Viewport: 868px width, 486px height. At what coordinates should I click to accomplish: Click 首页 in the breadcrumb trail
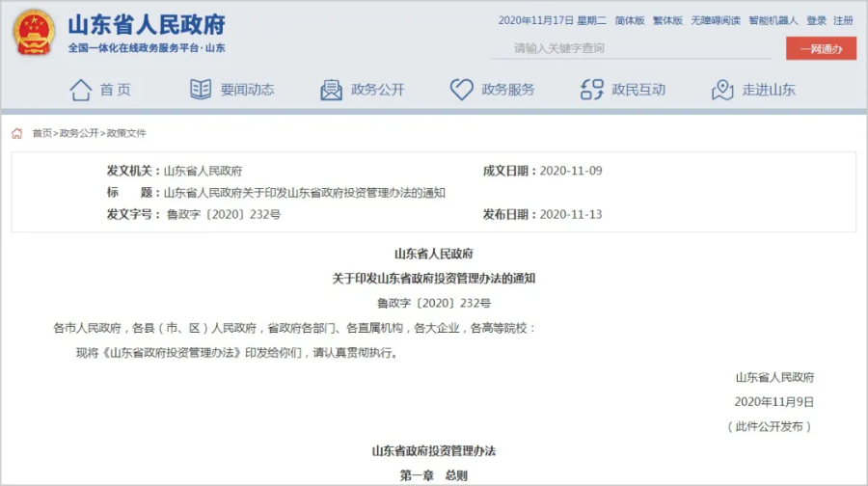tap(42, 133)
